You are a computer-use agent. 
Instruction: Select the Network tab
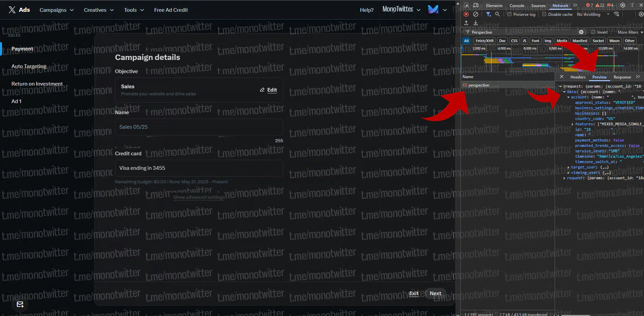click(x=560, y=6)
